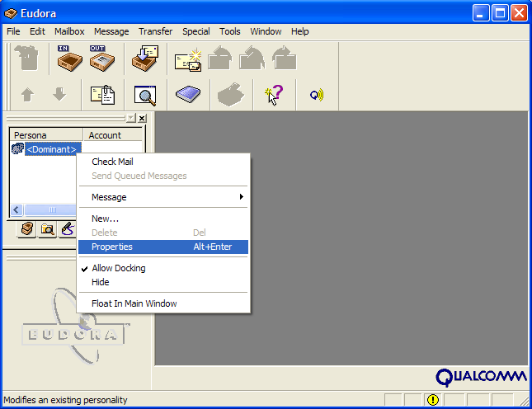Open the Mailbox menu
Screen dimensions: 532x409
click(69, 31)
